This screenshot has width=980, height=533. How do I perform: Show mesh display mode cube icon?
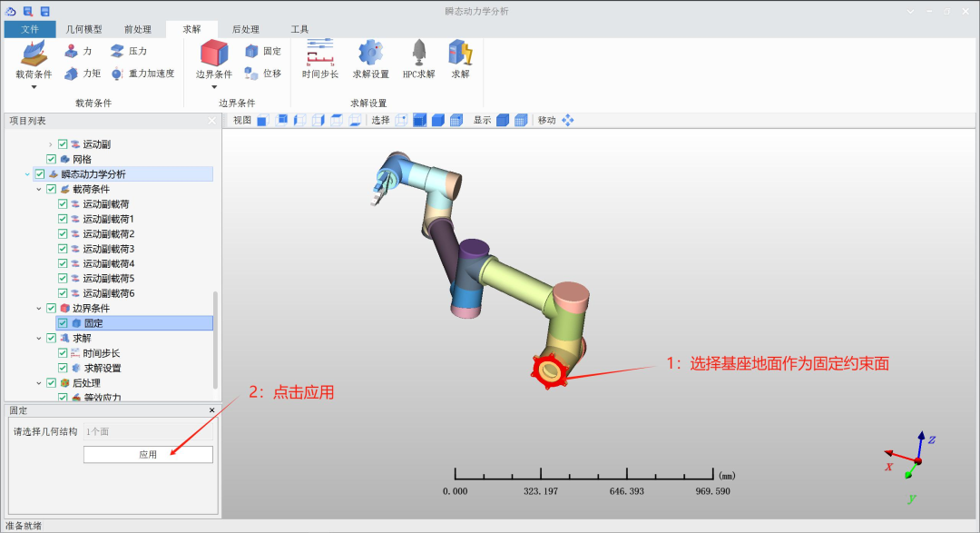click(x=521, y=120)
